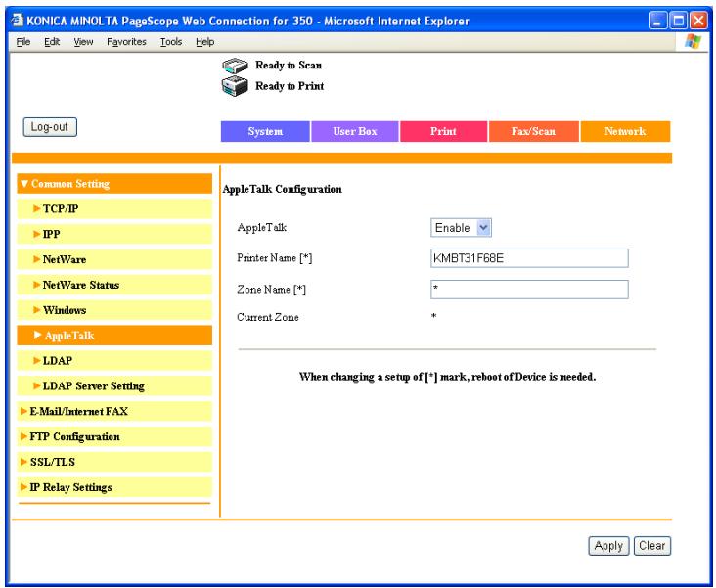
Task: Open the Tools menu
Action: click(x=171, y=42)
